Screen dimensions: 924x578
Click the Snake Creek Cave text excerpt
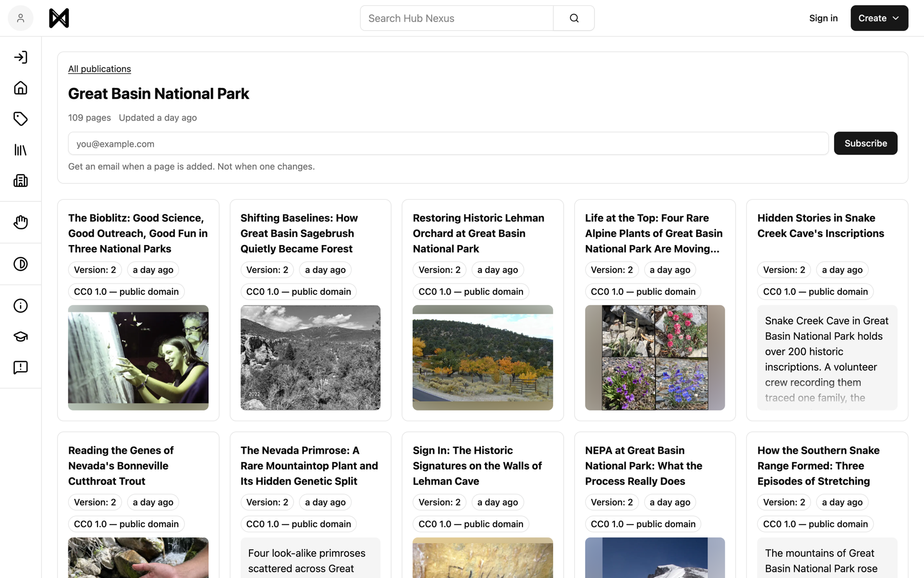pos(827,358)
